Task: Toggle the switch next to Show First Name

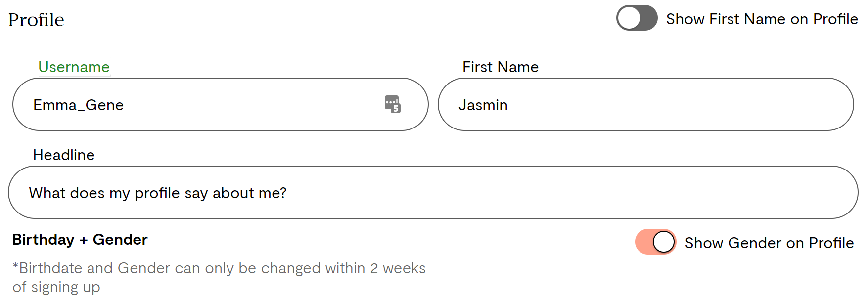Action: [x=637, y=18]
